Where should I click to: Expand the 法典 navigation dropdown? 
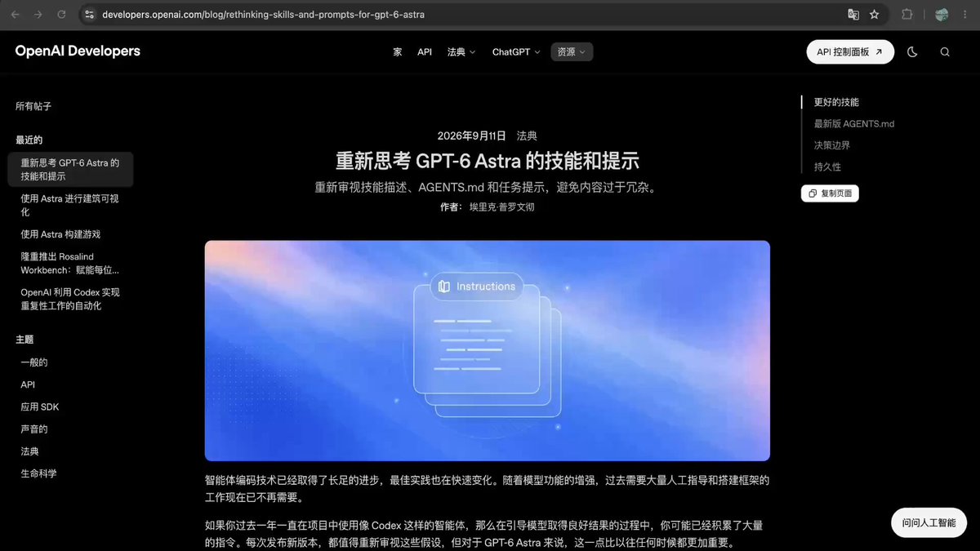pos(461,51)
